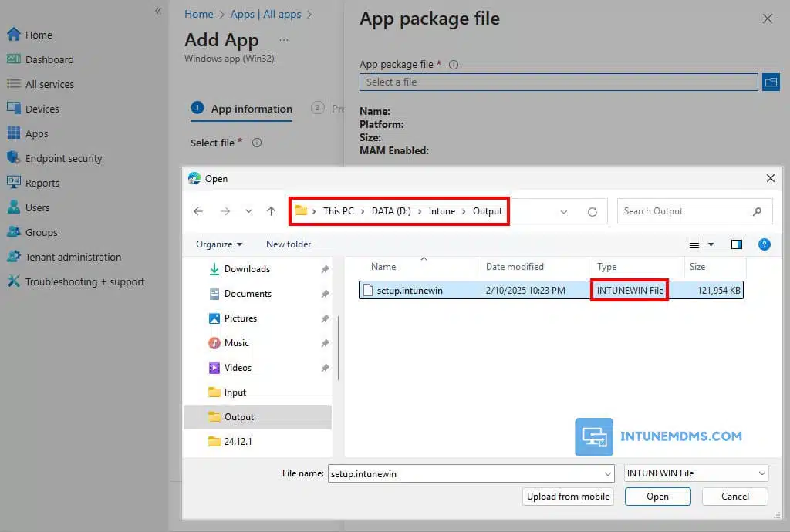
Task: Click the navigation pane scrollbar
Action: coord(339,348)
